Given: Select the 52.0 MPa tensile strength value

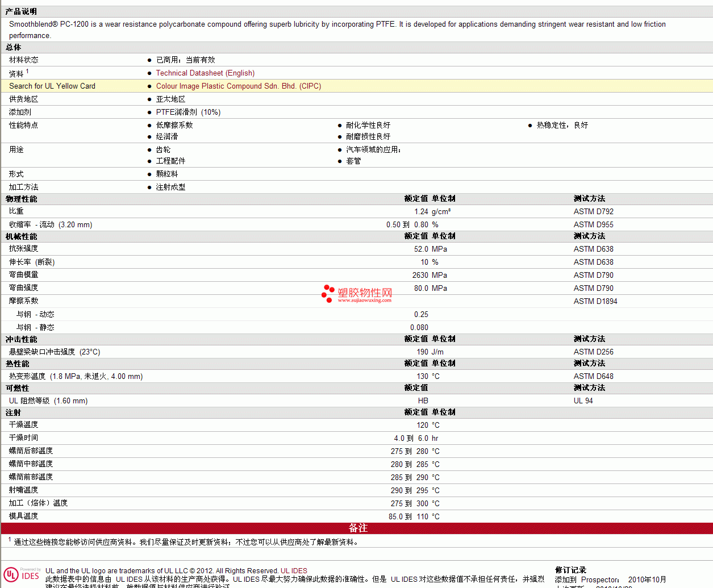Looking at the screenshot, I should [x=431, y=249].
